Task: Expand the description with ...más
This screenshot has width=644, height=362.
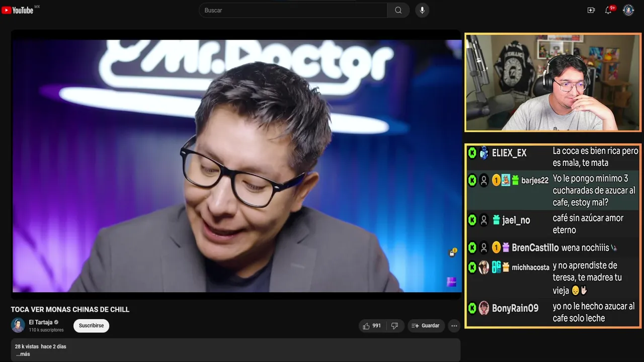Action: (x=23, y=354)
